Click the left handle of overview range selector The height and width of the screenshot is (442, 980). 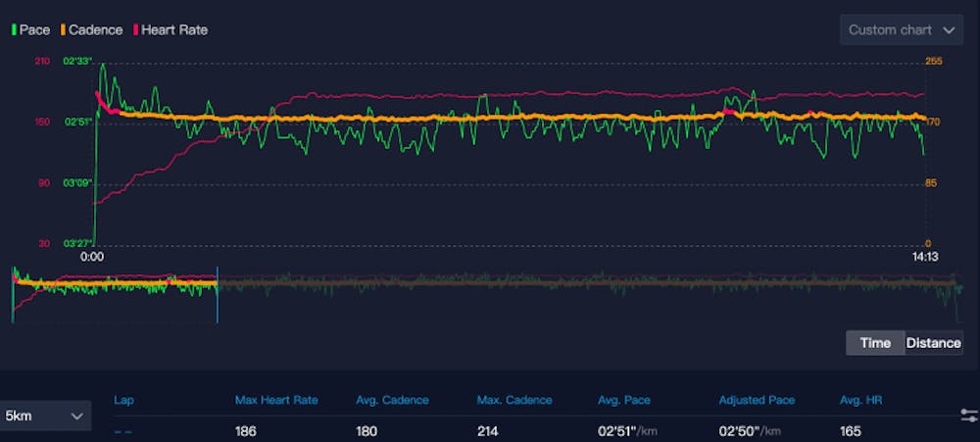[x=12, y=294]
